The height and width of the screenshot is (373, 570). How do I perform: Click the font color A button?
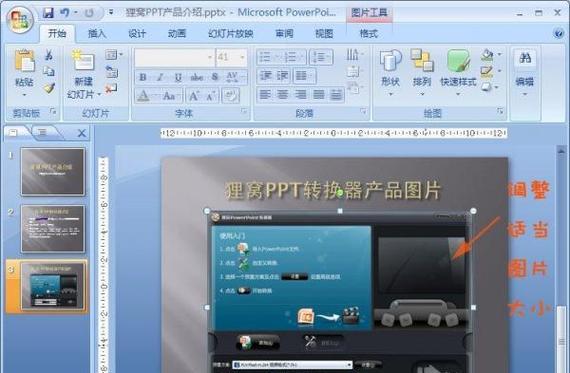coord(143,96)
